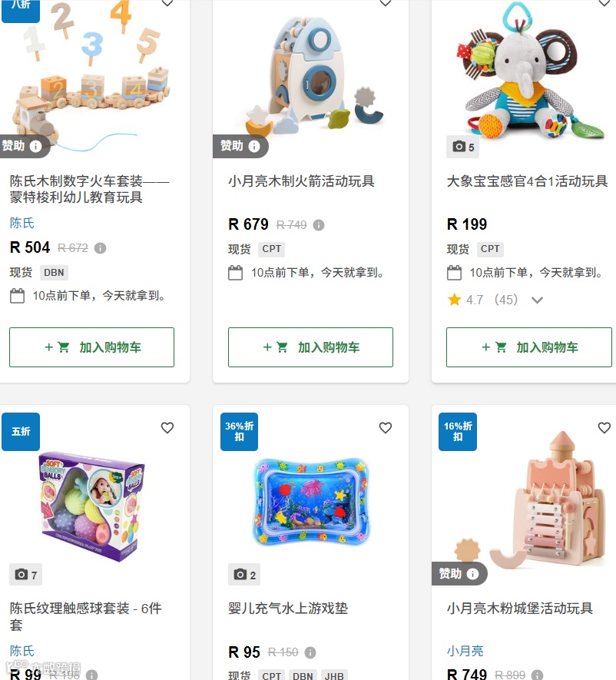Click sponsored info icon on train toy
The width and height of the screenshot is (616, 680).
coord(35,146)
